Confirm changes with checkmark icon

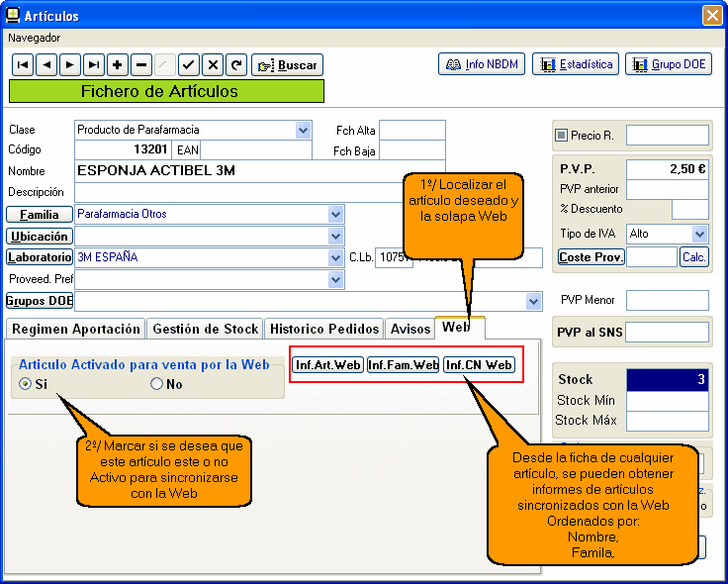point(189,65)
